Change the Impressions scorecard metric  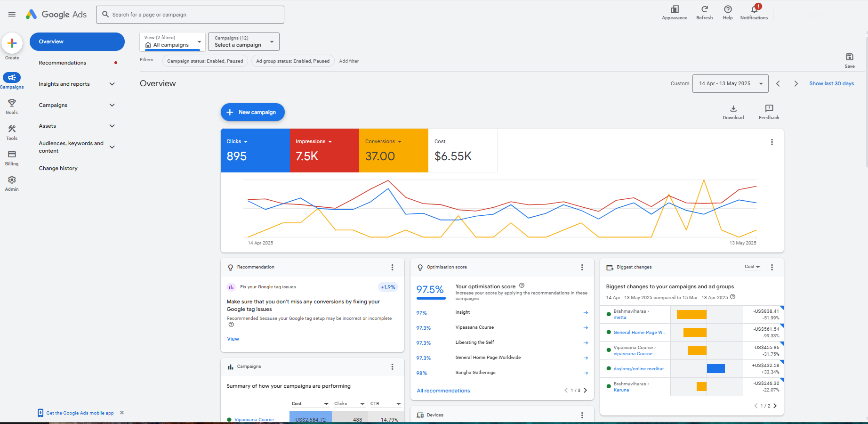[314, 141]
